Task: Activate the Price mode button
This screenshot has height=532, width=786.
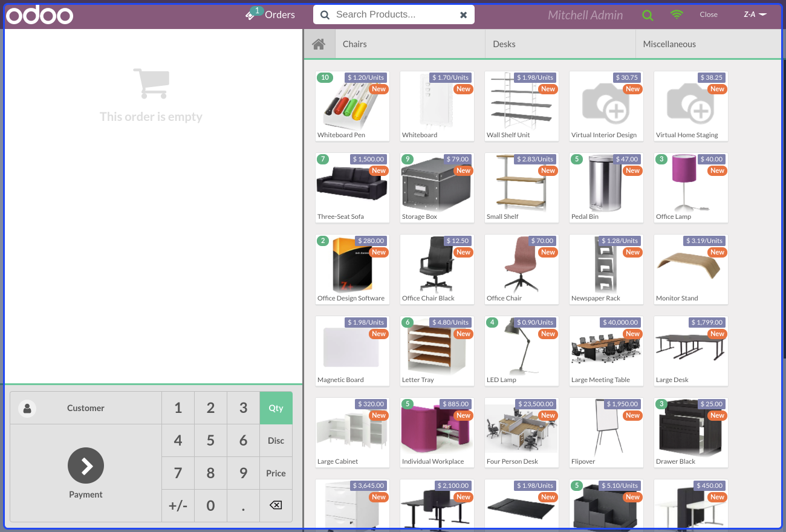Action: pos(276,473)
